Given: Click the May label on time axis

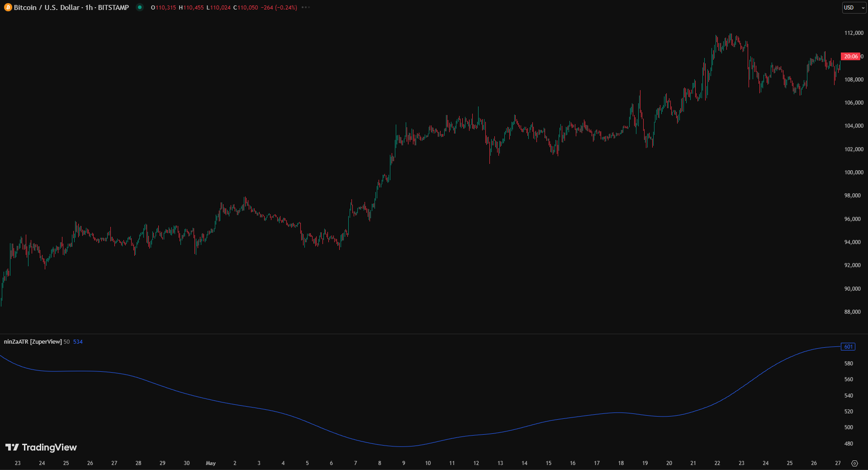Looking at the screenshot, I should [x=211, y=463].
